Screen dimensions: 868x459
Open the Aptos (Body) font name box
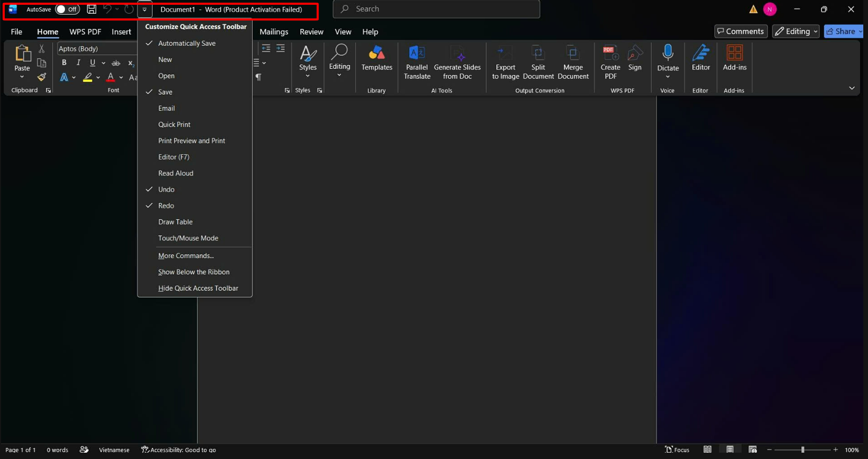(97, 48)
